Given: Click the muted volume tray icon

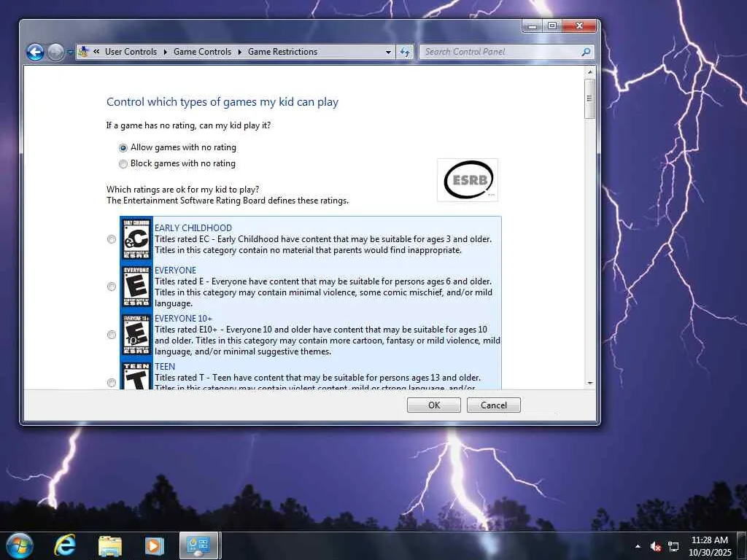Looking at the screenshot, I should (656, 546).
